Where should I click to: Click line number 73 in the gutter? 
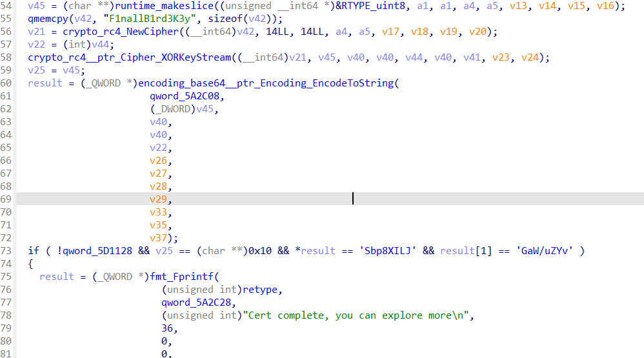click(x=6, y=251)
